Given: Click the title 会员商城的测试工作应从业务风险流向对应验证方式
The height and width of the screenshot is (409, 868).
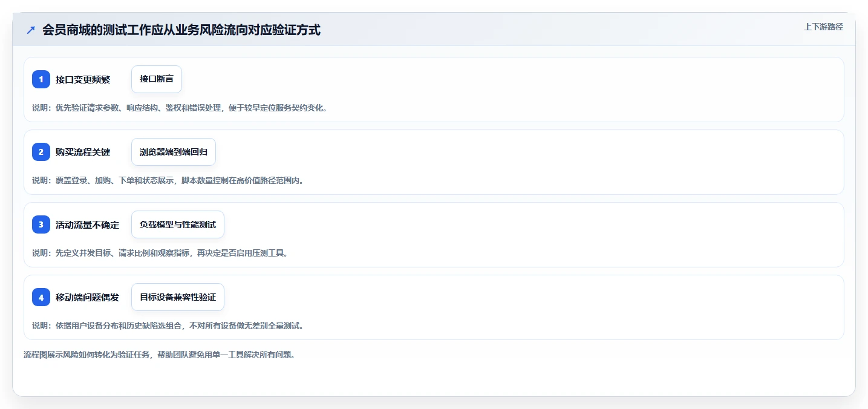Looking at the screenshot, I should pos(181,30).
